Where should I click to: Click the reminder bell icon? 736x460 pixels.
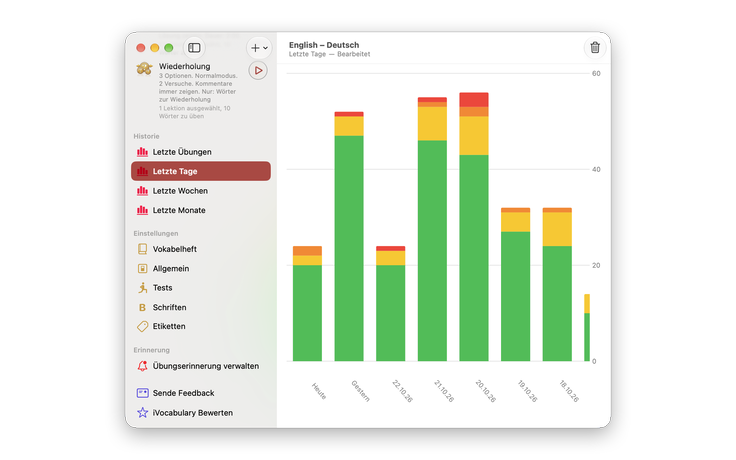pyautogui.click(x=142, y=366)
